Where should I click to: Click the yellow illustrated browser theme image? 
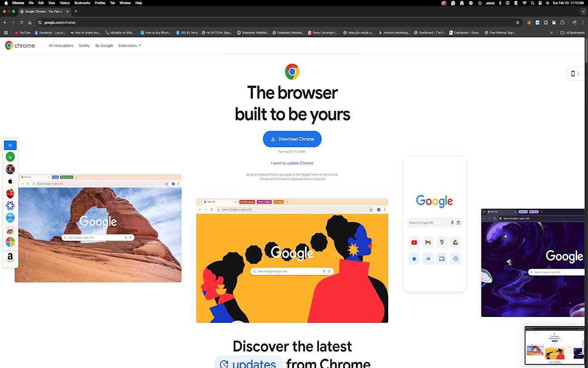(x=292, y=260)
